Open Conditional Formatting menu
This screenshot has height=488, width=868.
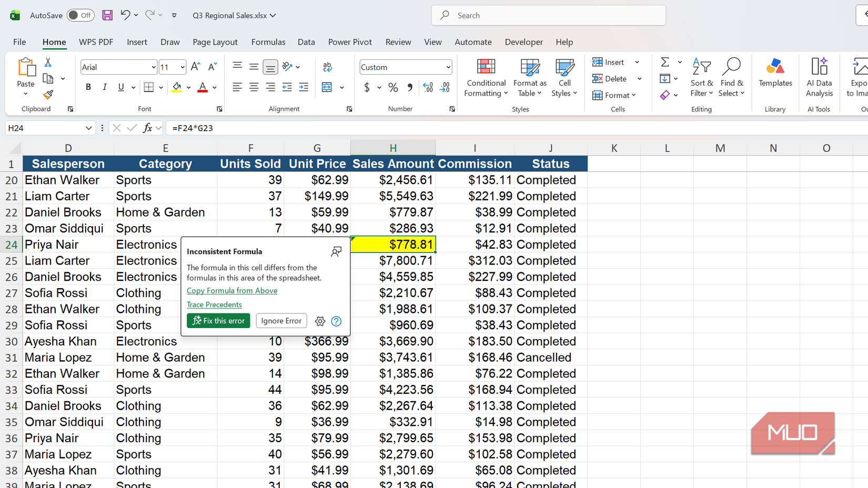pyautogui.click(x=486, y=78)
